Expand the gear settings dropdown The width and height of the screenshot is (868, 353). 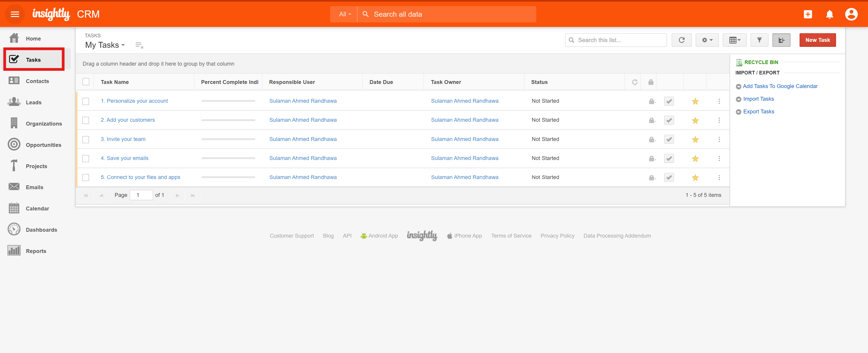(x=707, y=40)
